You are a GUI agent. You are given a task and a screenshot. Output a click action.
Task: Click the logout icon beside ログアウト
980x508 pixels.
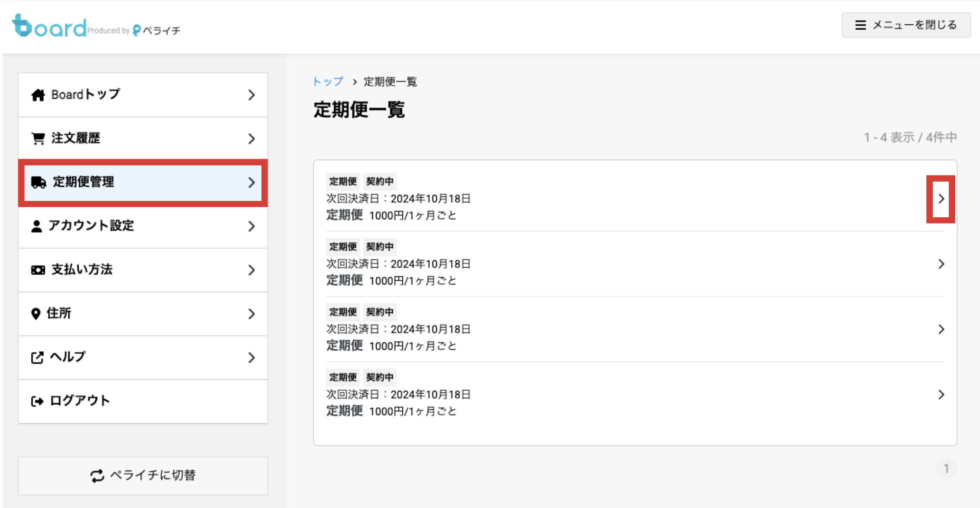[x=37, y=401]
